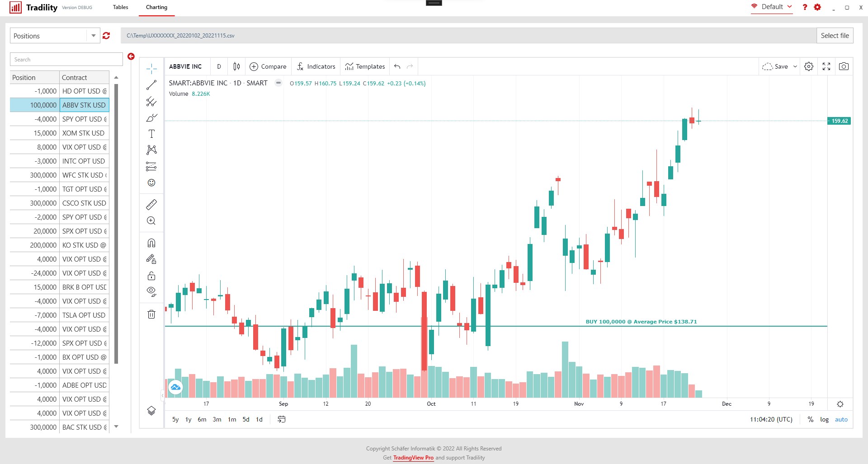Switch to the Tables tab
This screenshot has width=868, height=464.
pos(120,7)
